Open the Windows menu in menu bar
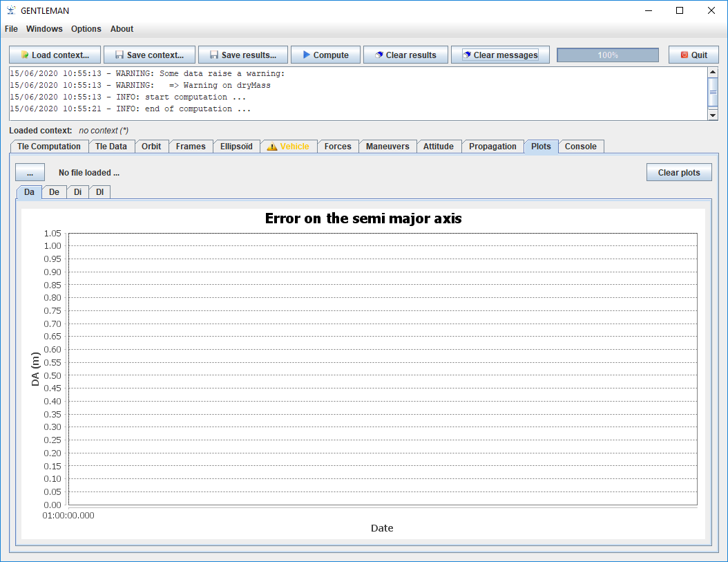Viewport: 728px width, 562px height. click(44, 29)
